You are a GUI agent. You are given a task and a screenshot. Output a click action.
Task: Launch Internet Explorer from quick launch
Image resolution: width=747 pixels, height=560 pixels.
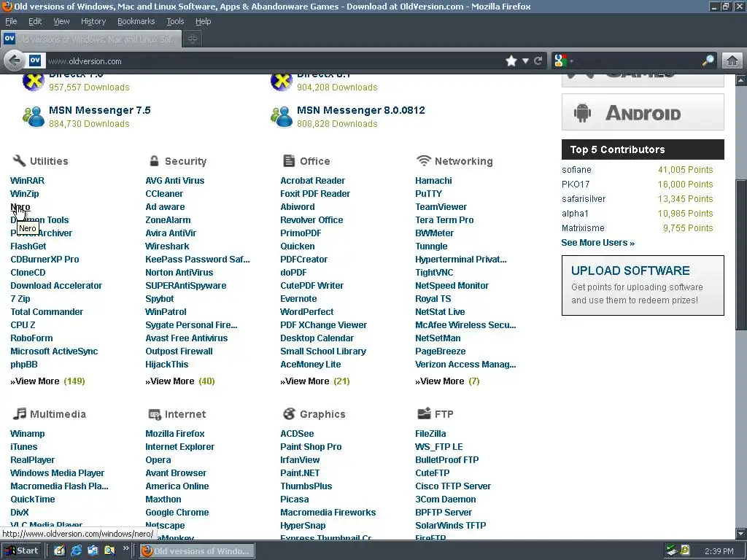pyautogui.click(x=76, y=551)
